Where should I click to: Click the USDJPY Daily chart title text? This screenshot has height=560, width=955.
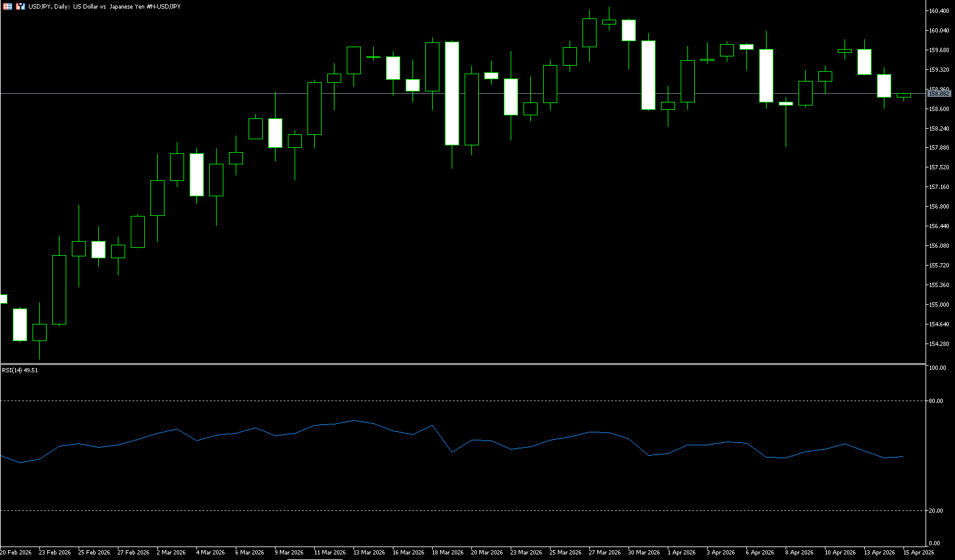point(104,6)
